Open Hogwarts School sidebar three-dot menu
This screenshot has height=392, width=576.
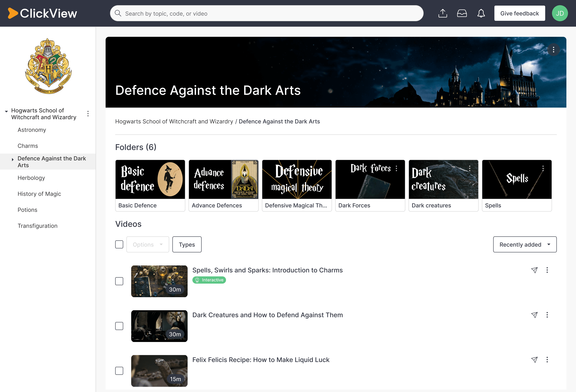click(88, 114)
